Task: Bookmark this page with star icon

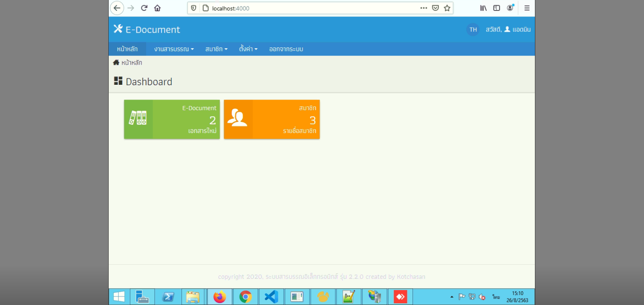Action: [447, 8]
